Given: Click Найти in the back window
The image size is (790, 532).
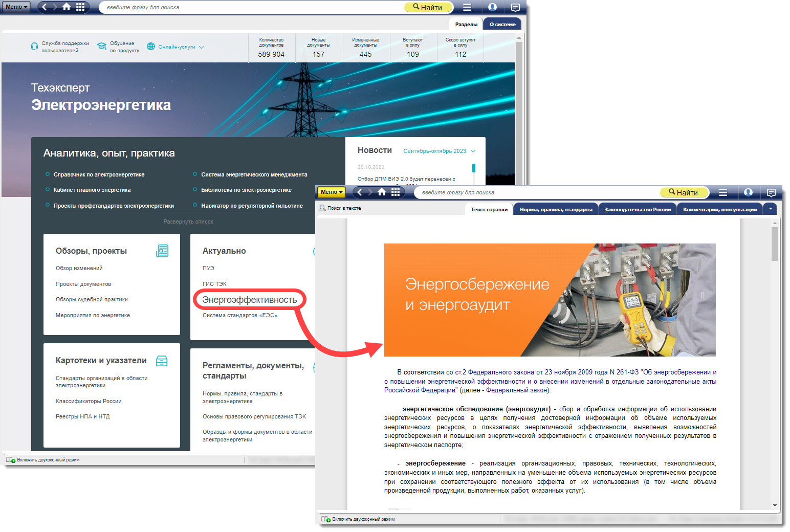Looking at the screenshot, I should click(428, 7).
